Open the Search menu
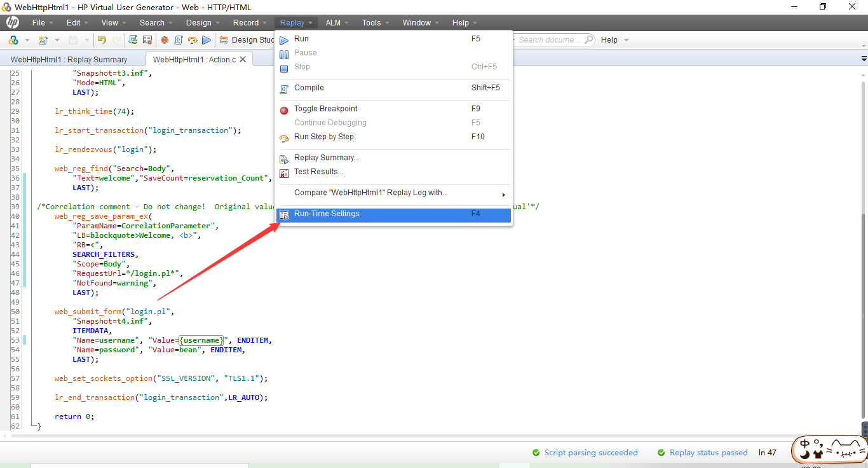The height and width of the screenshot is (468, 868). (156, 23)
